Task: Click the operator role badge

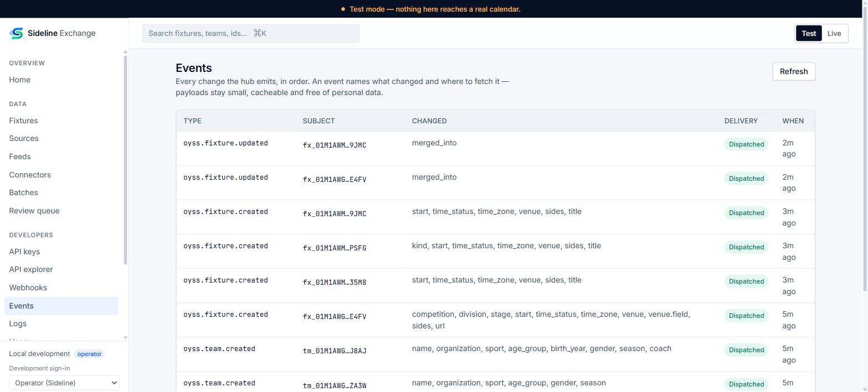Action: (89, 354)
